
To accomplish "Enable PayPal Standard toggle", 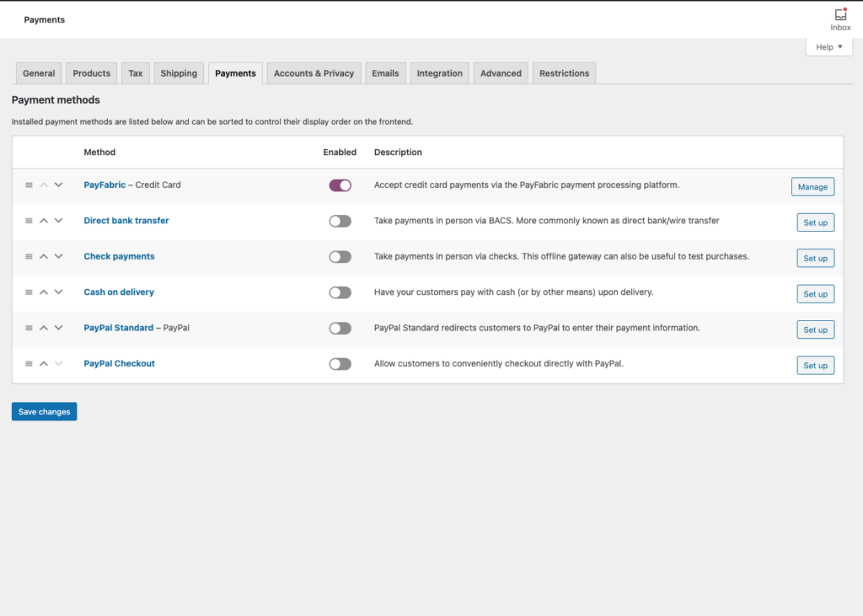I will (x=340, y=329).
